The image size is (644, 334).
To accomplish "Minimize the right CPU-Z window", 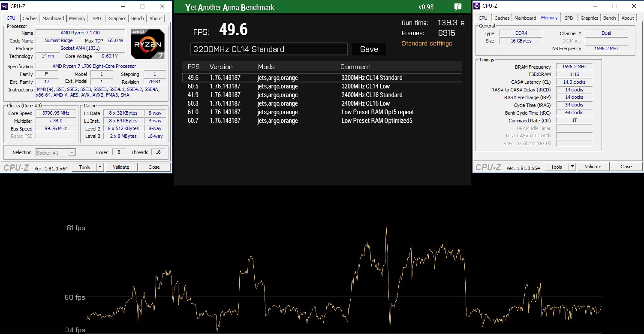I will click(x=595, y=6).
